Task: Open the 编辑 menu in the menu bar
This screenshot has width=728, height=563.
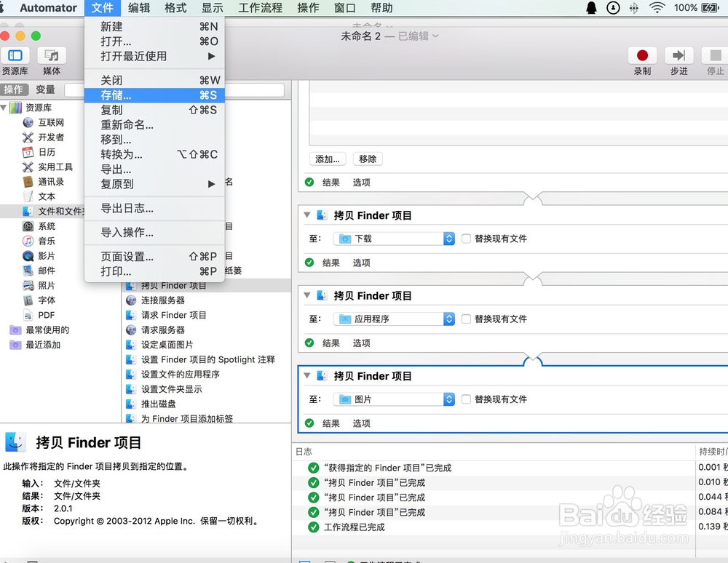Action: point(139,7)
